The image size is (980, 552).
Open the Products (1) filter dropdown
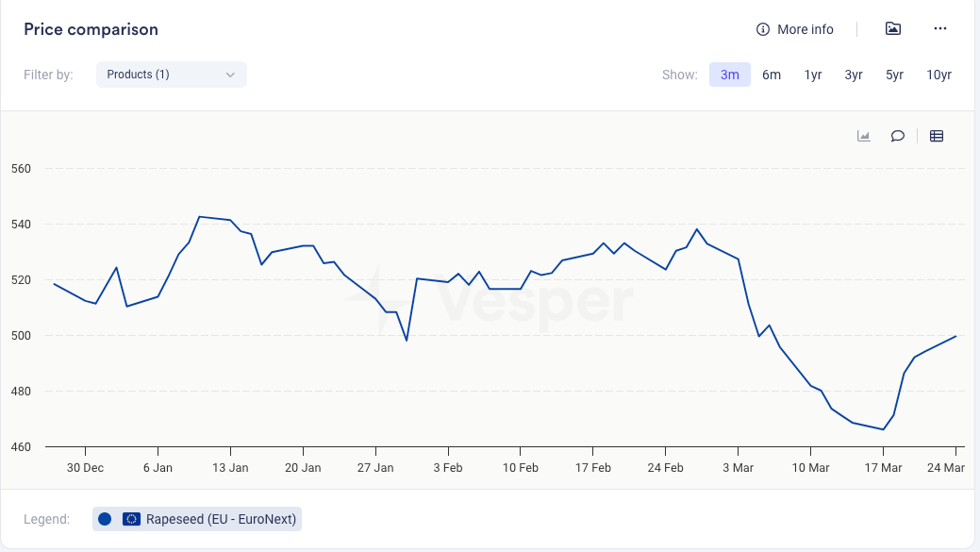coord(171,75)
